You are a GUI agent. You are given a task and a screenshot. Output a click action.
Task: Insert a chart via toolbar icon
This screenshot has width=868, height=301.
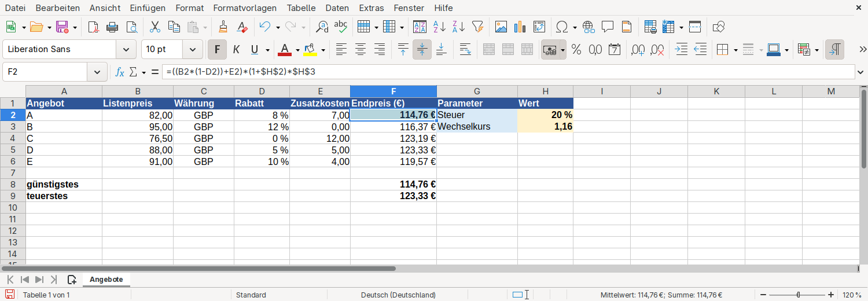520,27
